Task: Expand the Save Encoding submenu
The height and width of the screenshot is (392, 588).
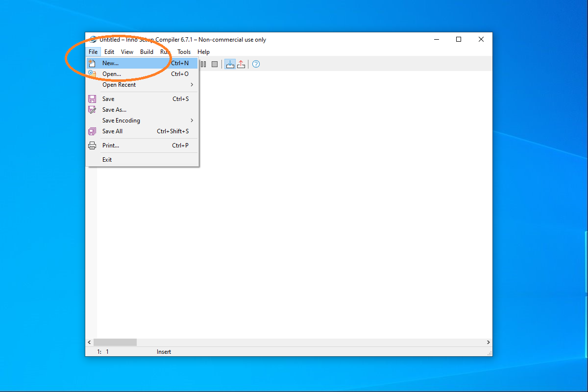Action: pyautogui.click(x=142, y=121)
